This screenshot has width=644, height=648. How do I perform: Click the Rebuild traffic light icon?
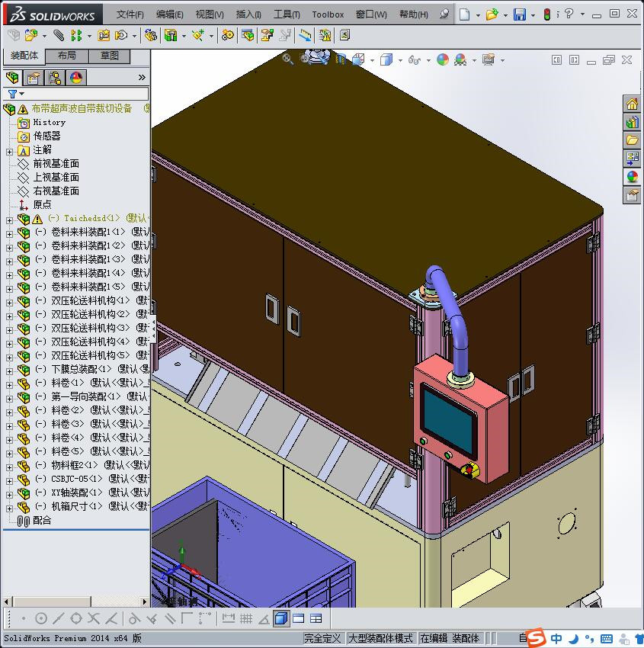pos(547,14)
